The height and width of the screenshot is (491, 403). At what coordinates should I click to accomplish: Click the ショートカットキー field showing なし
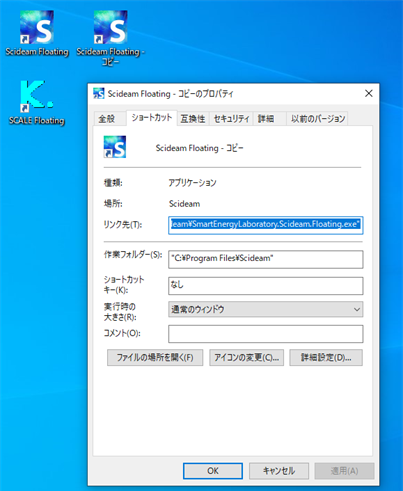coord(266,286)
